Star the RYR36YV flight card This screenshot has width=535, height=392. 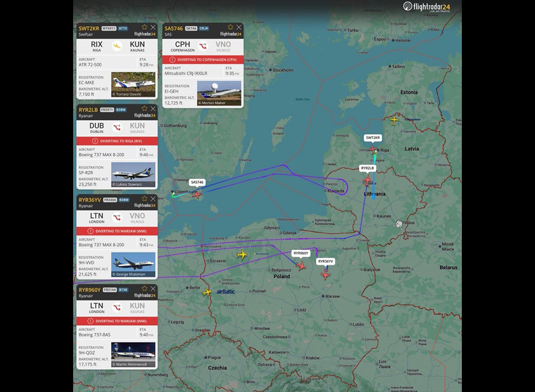tap(145, 199)
